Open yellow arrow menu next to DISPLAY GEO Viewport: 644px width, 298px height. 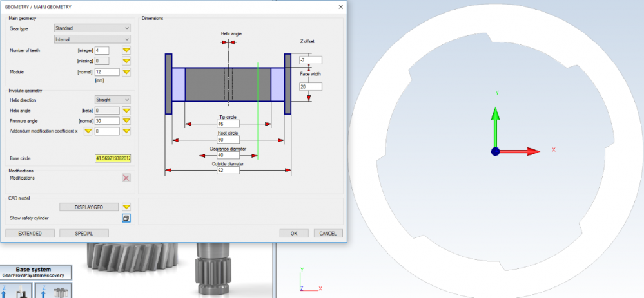click(x=126, y=207)
